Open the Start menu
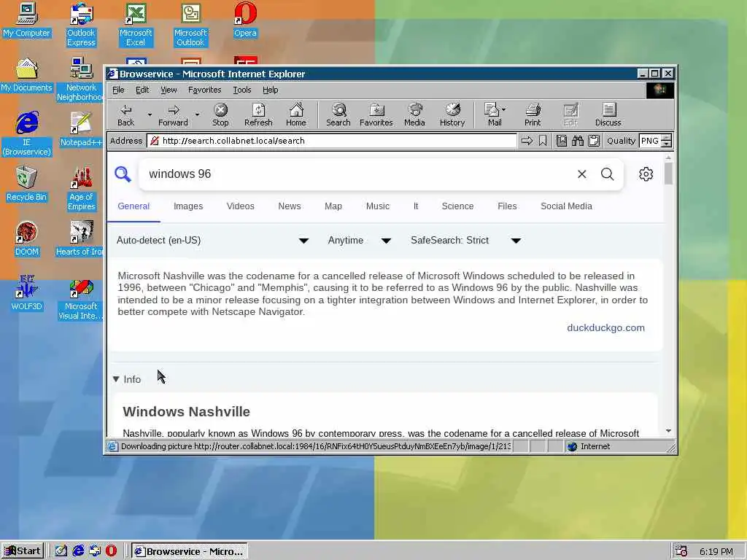This screenshot has width=747, height=560. click(23, 551)
